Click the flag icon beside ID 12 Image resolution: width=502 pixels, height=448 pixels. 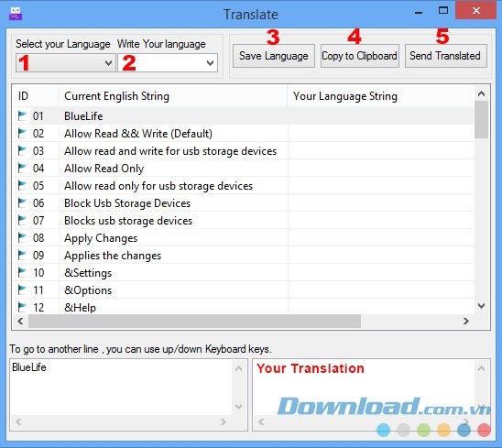(22, 307)
